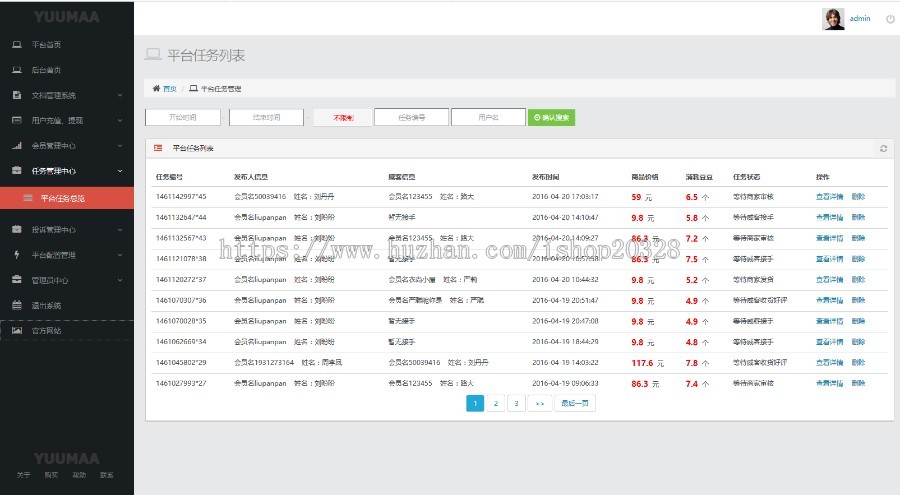This screenshot has width=900, height=495.
Task: Click the lightning bolt icon for 平台配置管理
Action: (x=17, y=255)
